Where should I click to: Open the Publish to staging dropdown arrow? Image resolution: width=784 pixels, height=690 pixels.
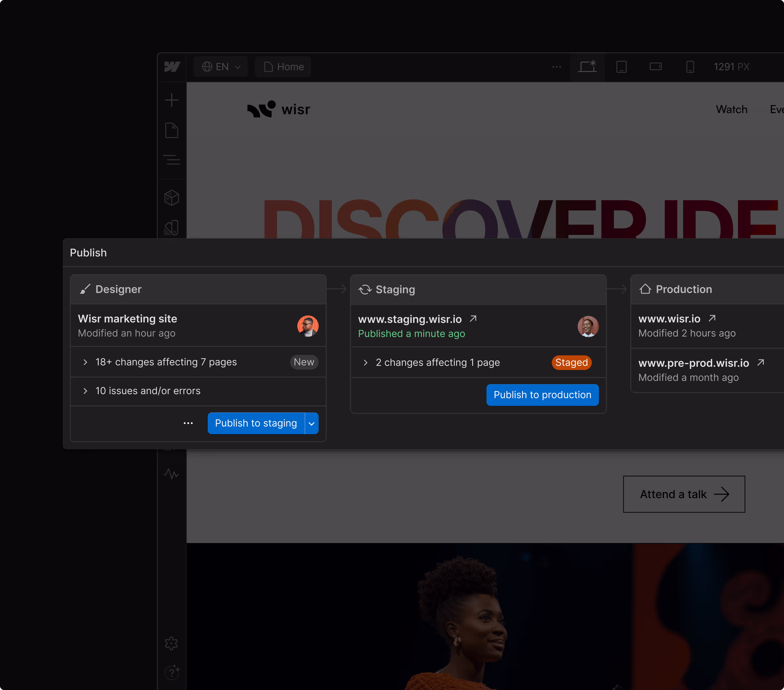312,423
